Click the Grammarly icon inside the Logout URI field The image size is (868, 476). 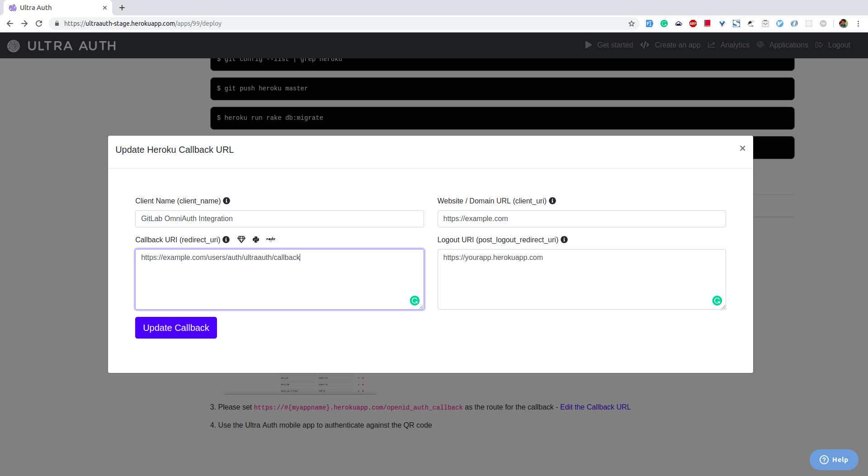pos(717,300)
